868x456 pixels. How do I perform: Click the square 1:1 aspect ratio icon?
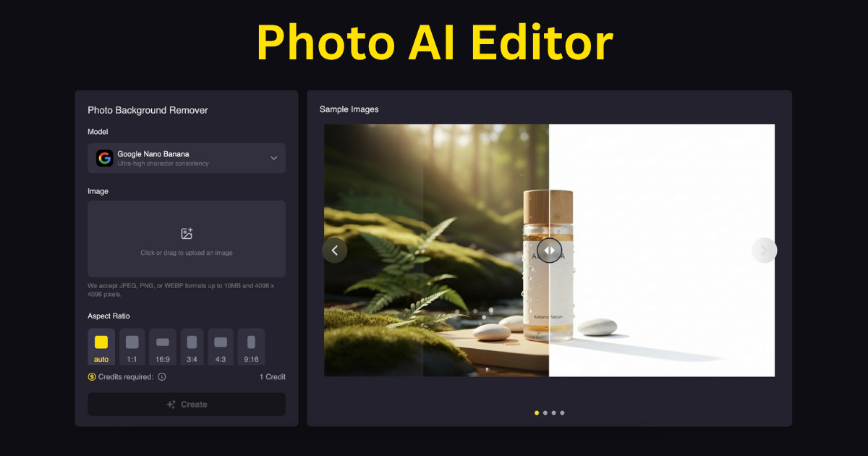(132, 342)
